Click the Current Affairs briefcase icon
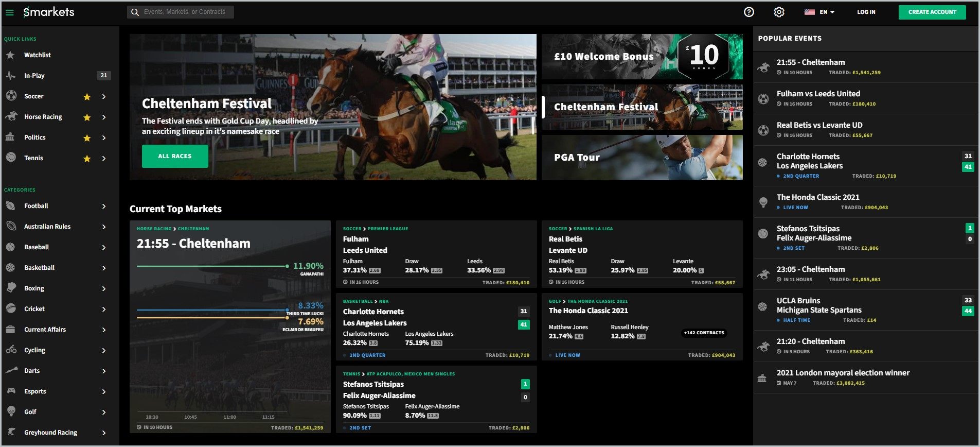 point(10,329)
